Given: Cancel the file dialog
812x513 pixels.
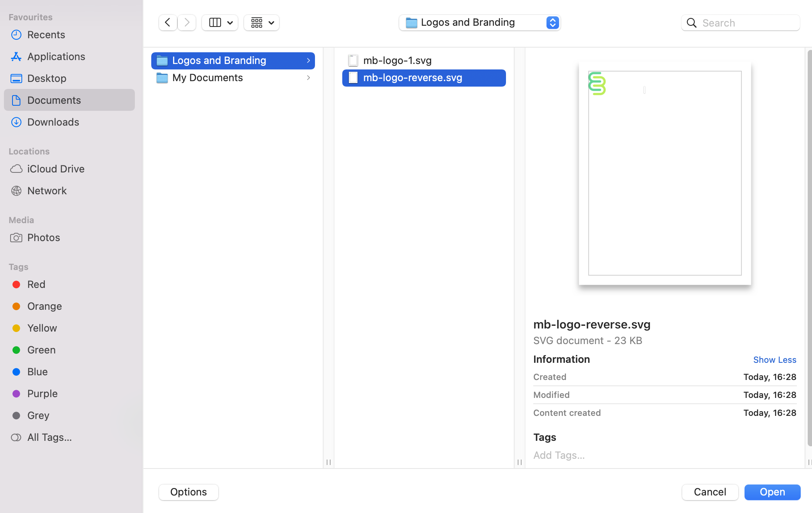Looking at the screenshot, I should click(x=710, y=492).
